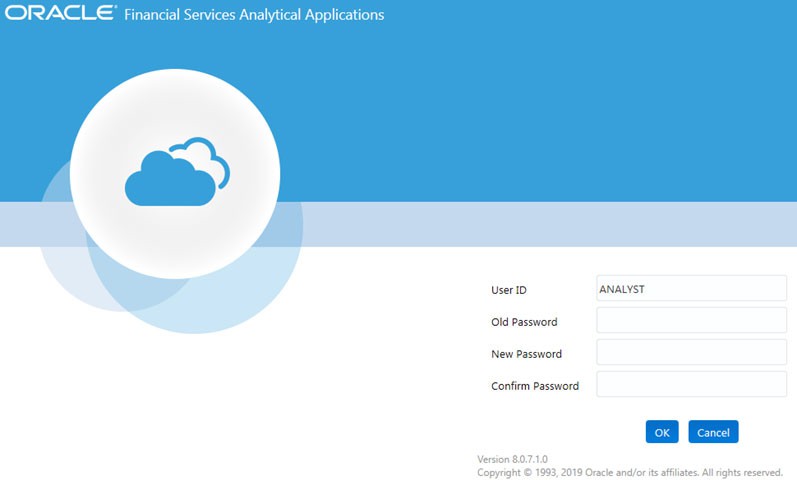This screenshot has height=480, width=797.
Task: Cancel the password change
Action: click(x=713, y=432)
